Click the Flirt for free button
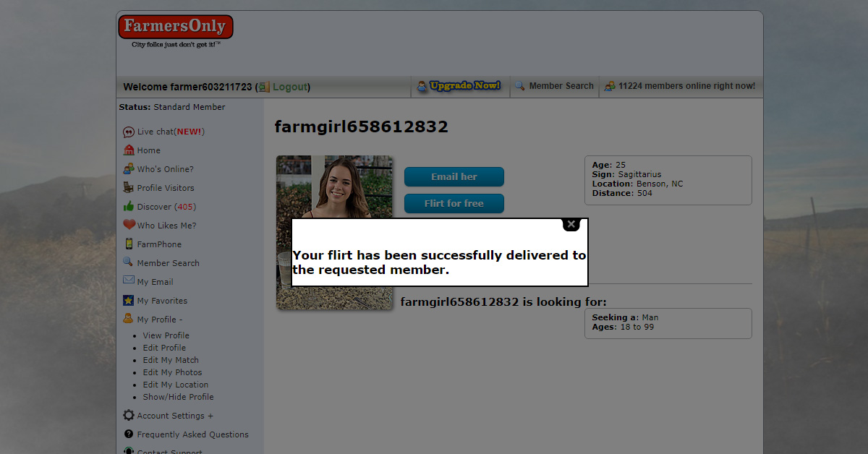 454,204
